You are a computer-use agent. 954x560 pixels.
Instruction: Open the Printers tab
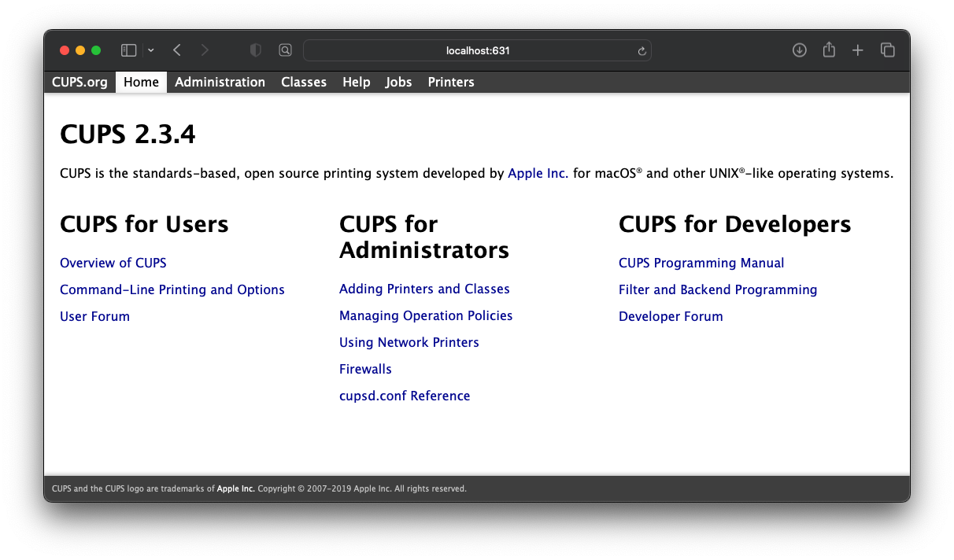pyautogui.click(x=451, y=82)
